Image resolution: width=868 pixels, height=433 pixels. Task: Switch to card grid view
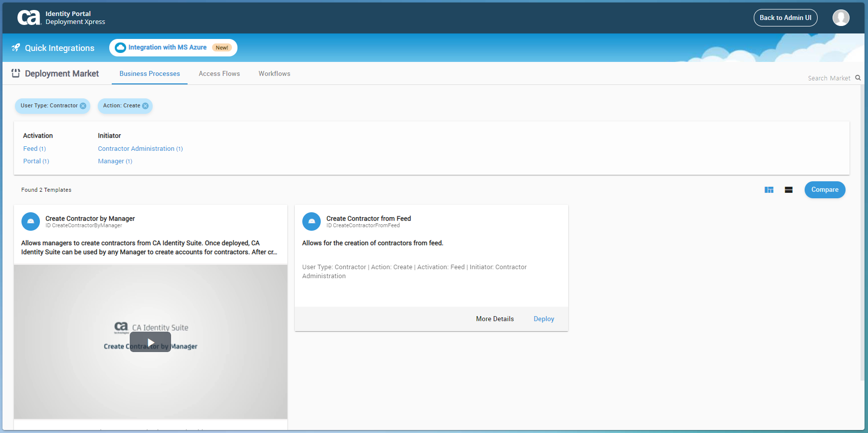(769, 190)
